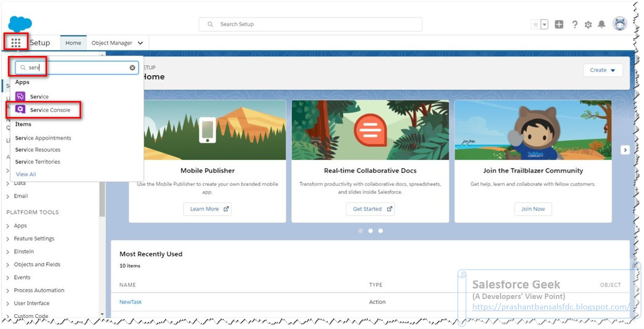Open the user profile avatar
This screenshot has width=644, height=329.
(x=620, y=23)
